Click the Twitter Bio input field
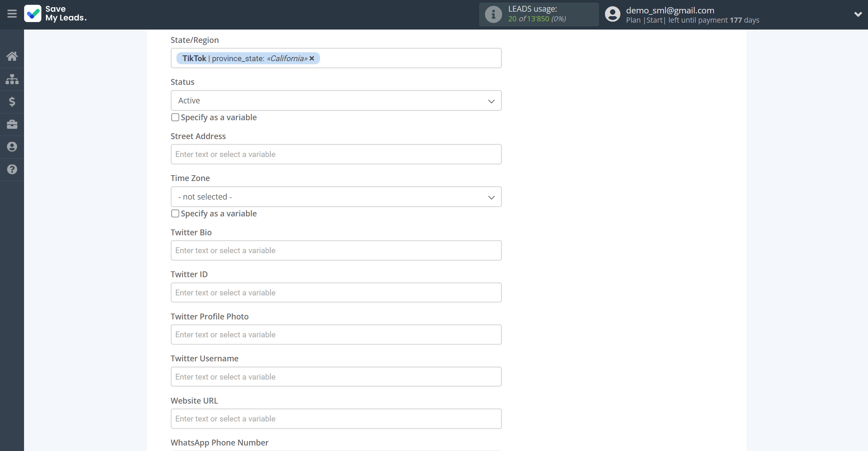 336,250
